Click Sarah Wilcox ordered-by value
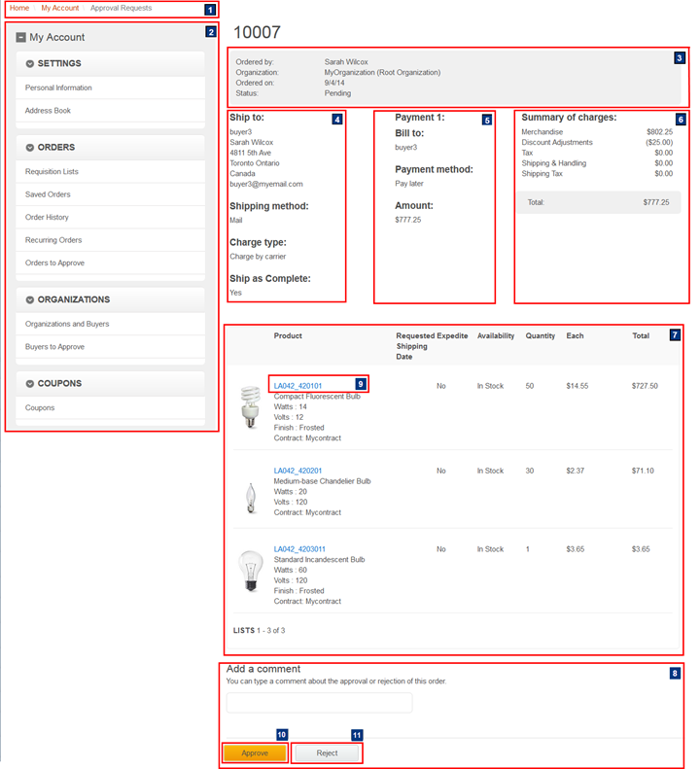Image resolution: width=700 pixels, height=769 pixels. pyautogui.click(x=346, y=62)
